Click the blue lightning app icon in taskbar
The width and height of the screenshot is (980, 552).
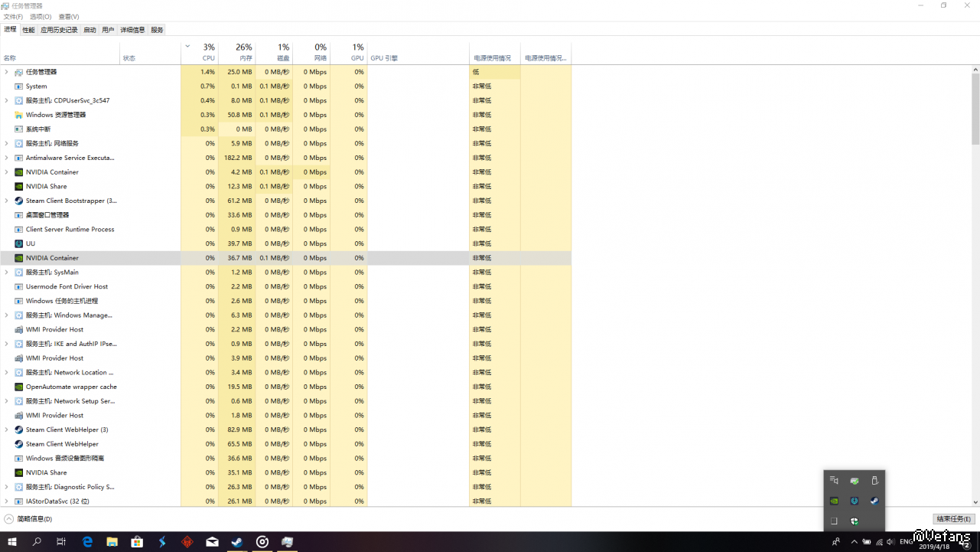[162, 542]
